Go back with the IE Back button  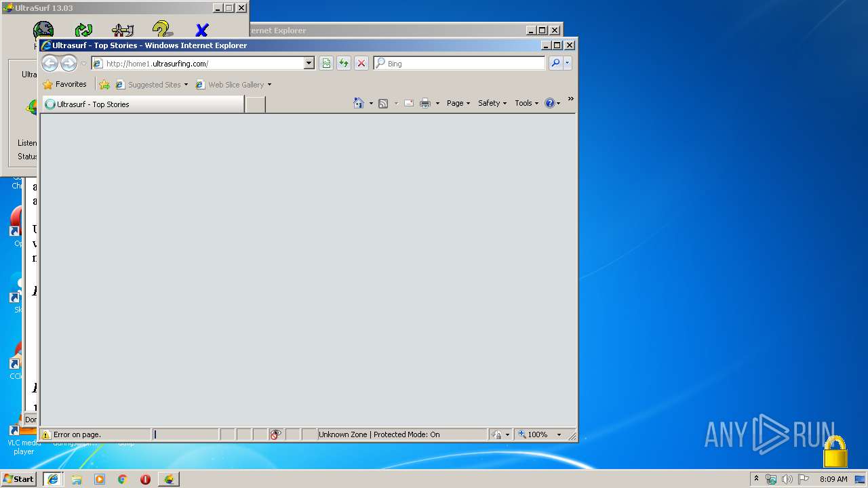pos(50,63)
